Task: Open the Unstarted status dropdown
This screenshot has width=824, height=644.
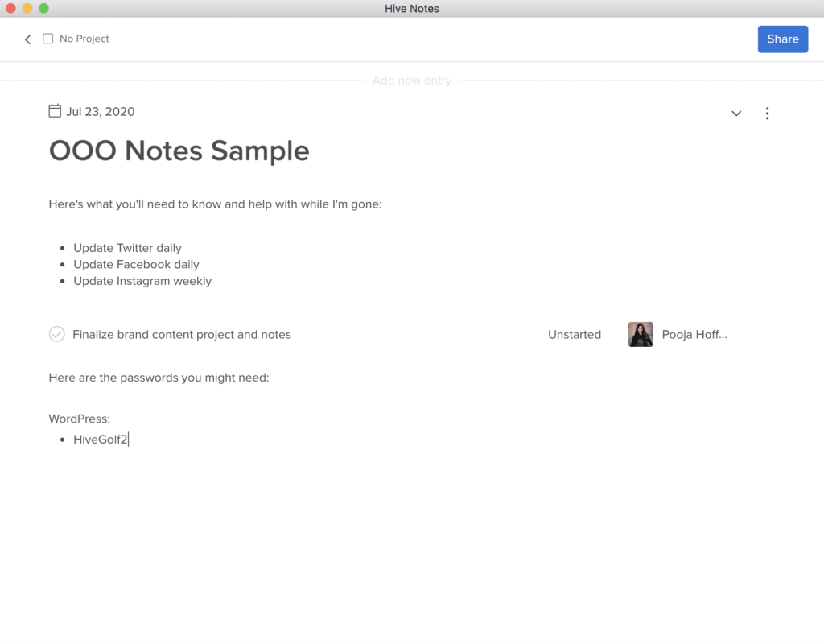Action: [x=574, y=335]
